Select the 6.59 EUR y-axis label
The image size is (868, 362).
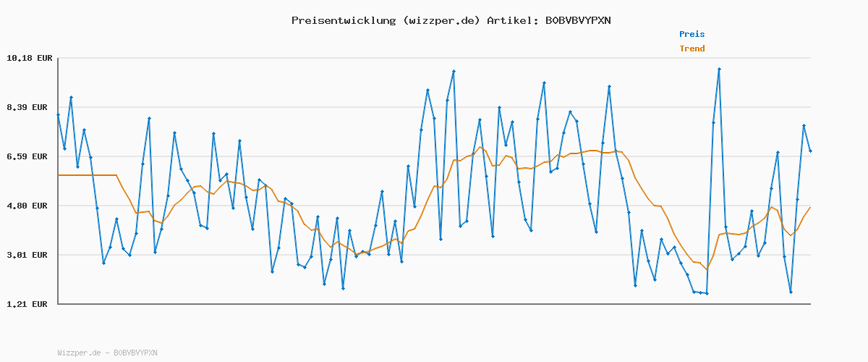tap(27, 156)
